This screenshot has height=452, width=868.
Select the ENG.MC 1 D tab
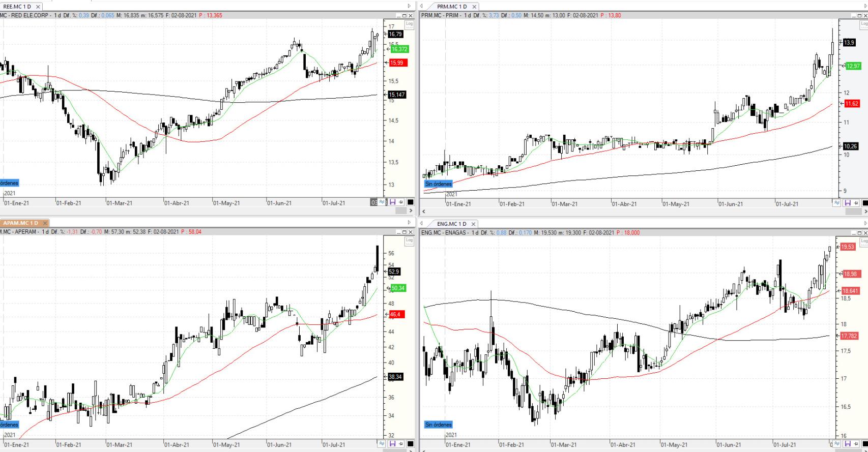(451, 224)
